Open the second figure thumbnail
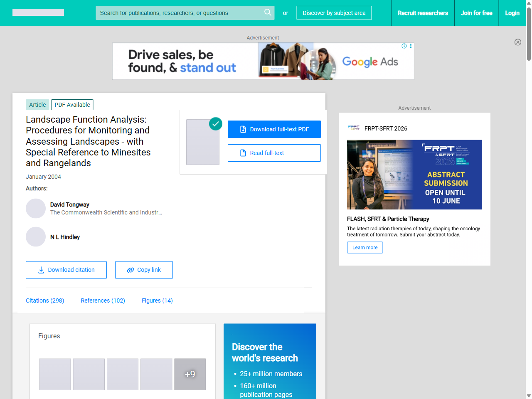 click(x=89, y=374)
